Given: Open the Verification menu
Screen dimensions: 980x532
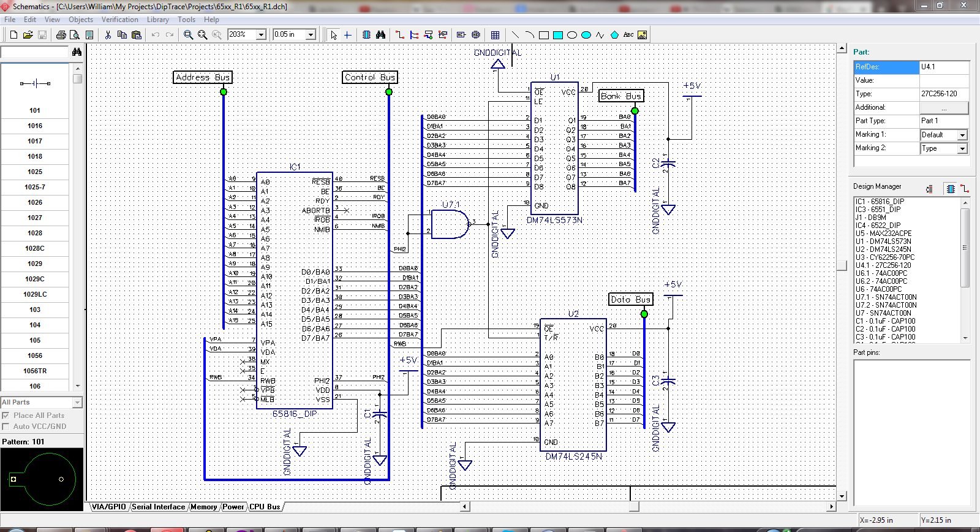Looking at the screenshot, I should coord(119,20).
